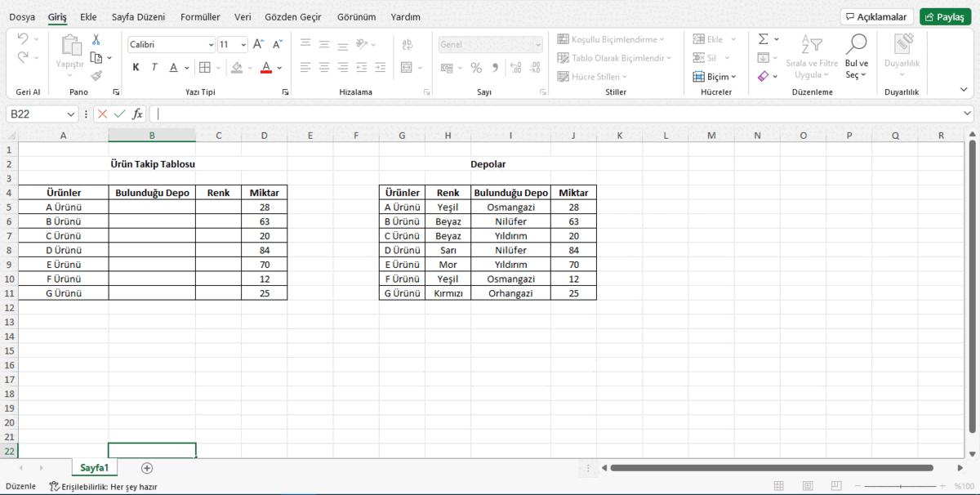Click the Paylaş share button
This screenshot has height=495, width=980.
[945, 17]
